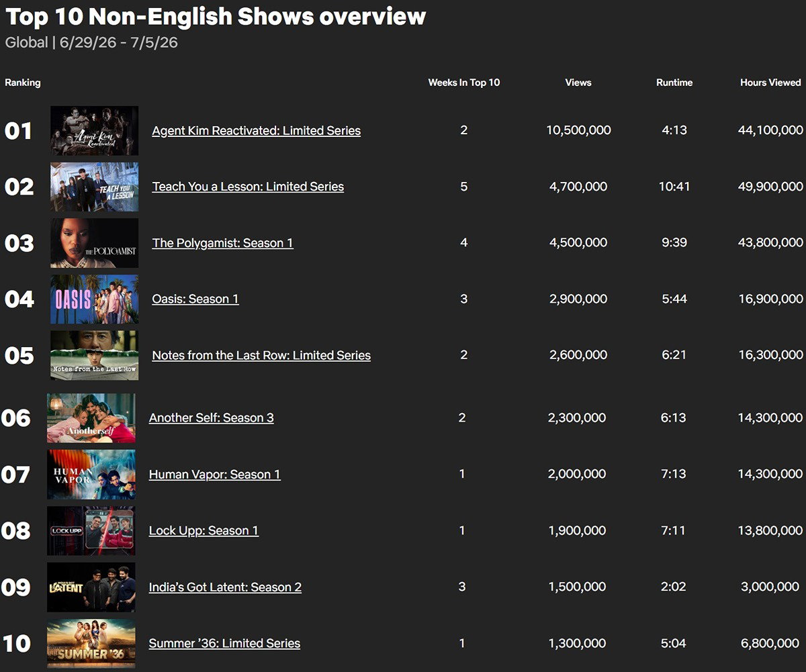This screenshot has height=672, width=806.
Task: Click the ranking number 05
Action: point(19,355)
